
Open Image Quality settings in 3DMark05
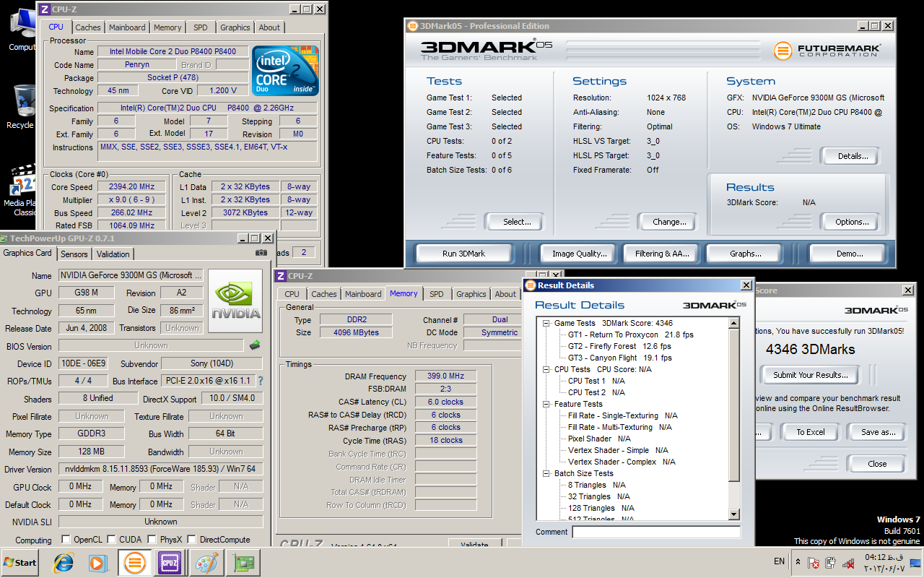[x=579, y=254]
